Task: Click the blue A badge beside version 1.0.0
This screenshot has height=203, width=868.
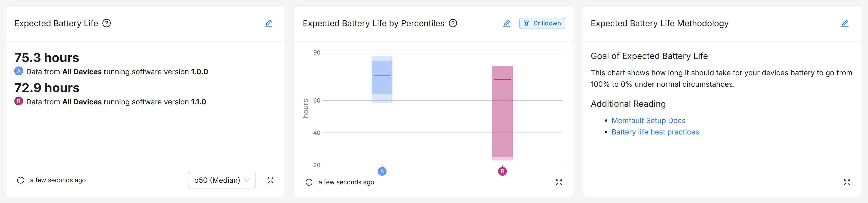Action: pos(19,71)
